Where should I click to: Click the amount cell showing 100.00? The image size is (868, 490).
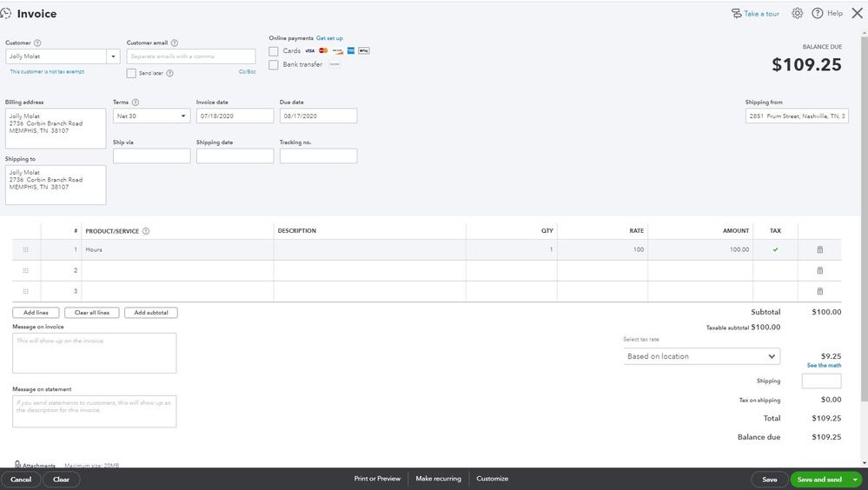click(700, 249)
